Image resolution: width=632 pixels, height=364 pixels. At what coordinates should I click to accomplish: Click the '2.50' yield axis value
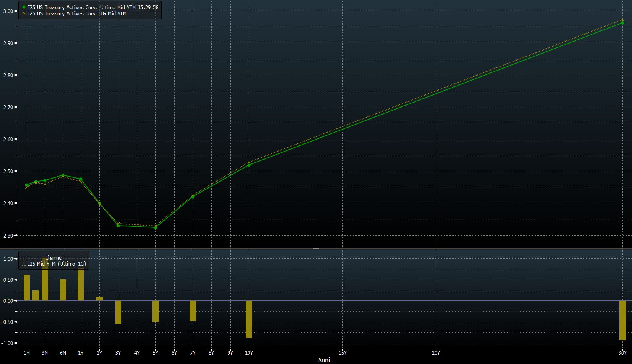(8, 171)
